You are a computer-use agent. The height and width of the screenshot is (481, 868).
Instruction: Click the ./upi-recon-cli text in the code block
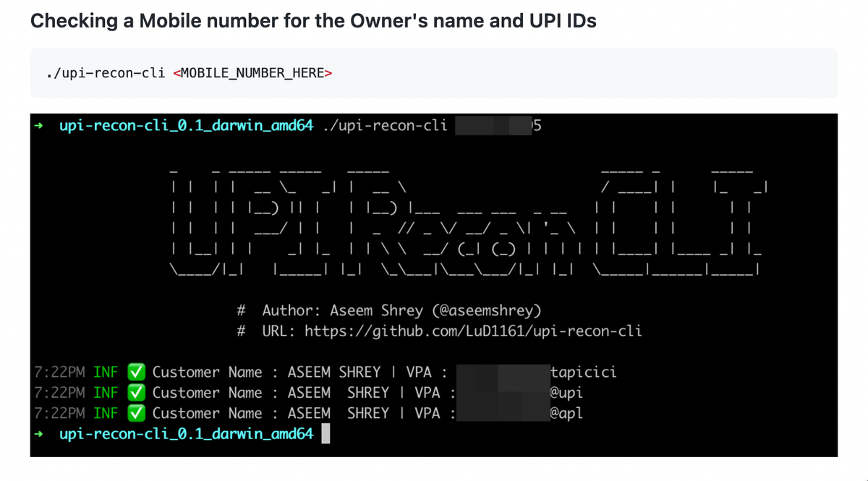coord(106,73)
